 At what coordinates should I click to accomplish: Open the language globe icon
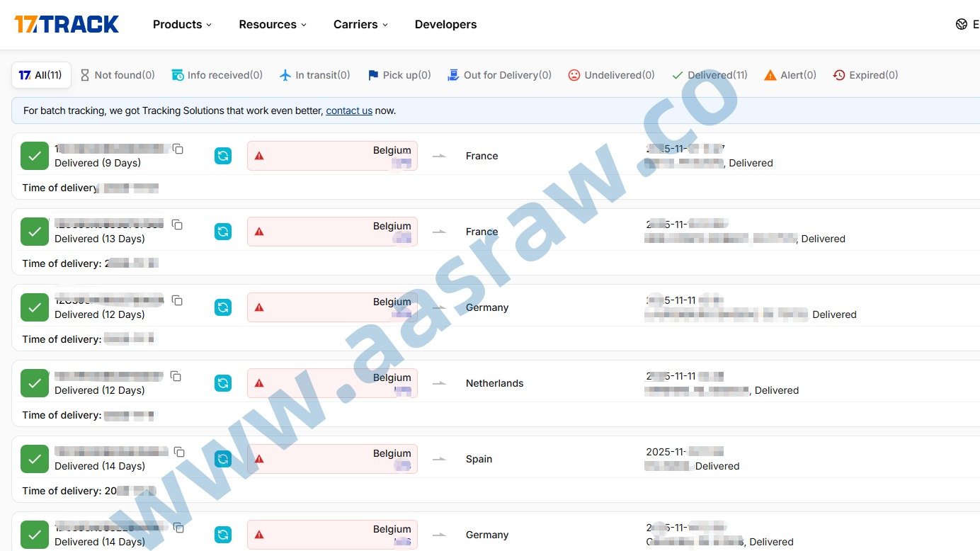pyautogui.click(x=961, y=25)
